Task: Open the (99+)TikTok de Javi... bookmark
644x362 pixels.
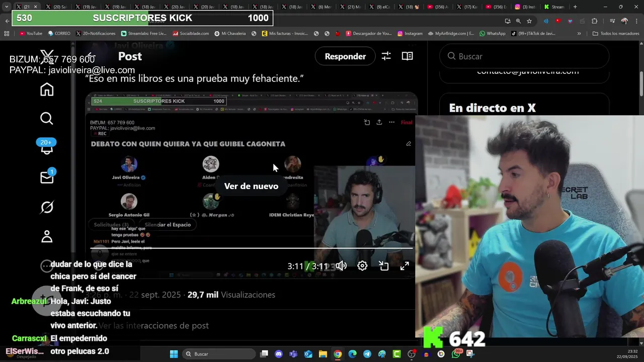Action: coord(533,34)
